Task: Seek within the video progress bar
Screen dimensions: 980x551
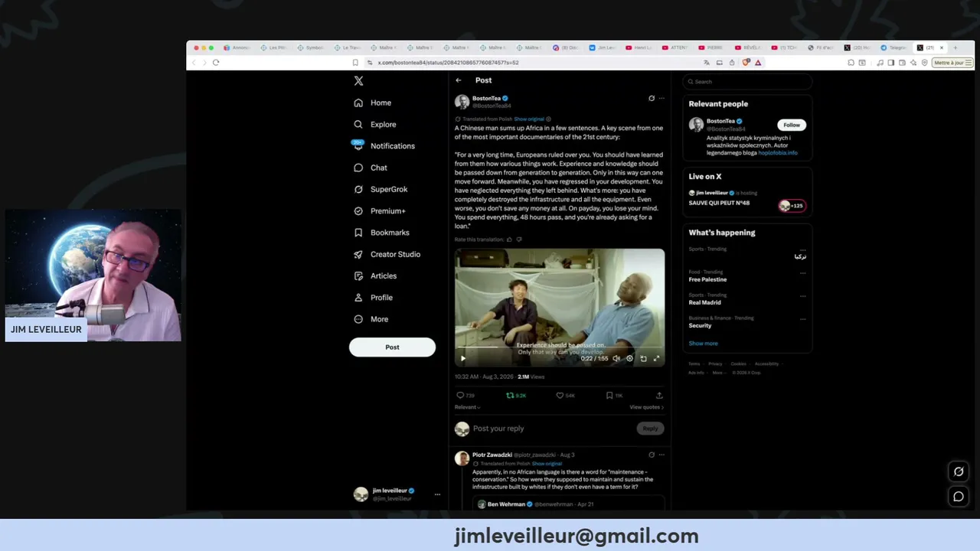Action: (559, 347)
